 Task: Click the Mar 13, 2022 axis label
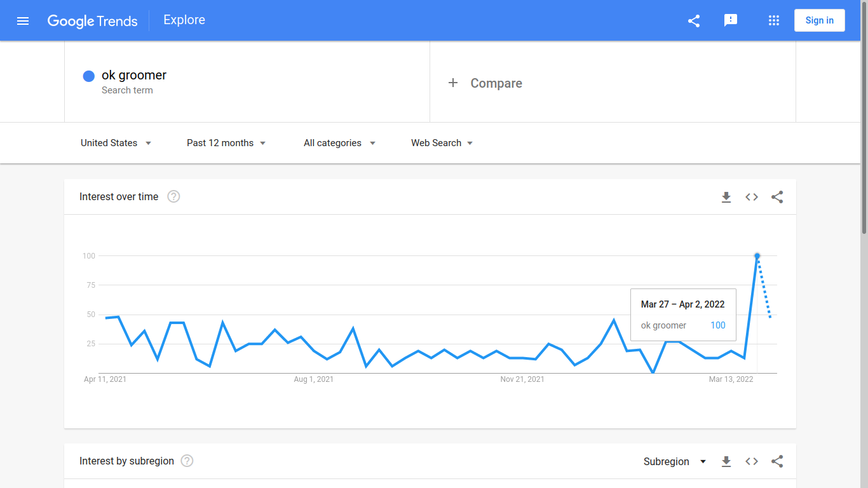(731, 379)
